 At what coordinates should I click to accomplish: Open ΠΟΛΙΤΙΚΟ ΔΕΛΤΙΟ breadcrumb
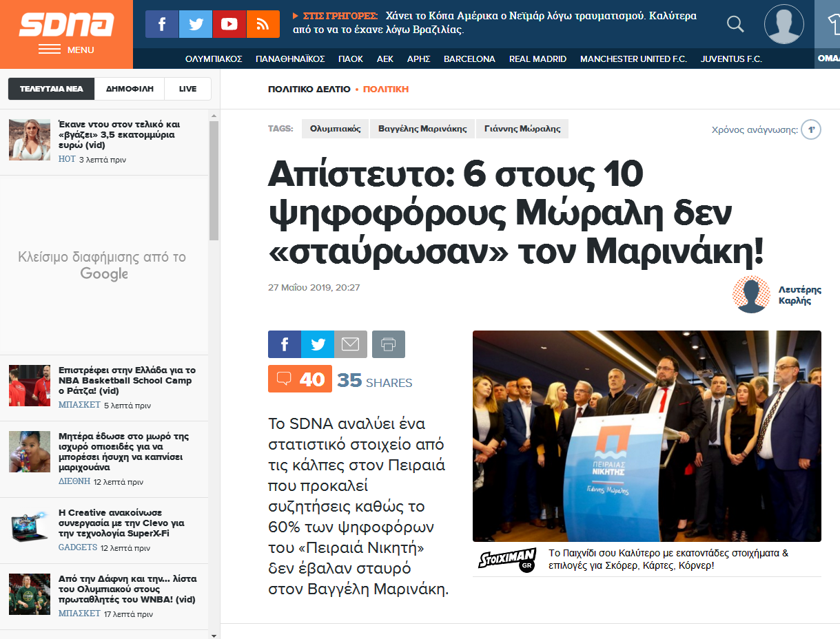(x=309, y=89)
